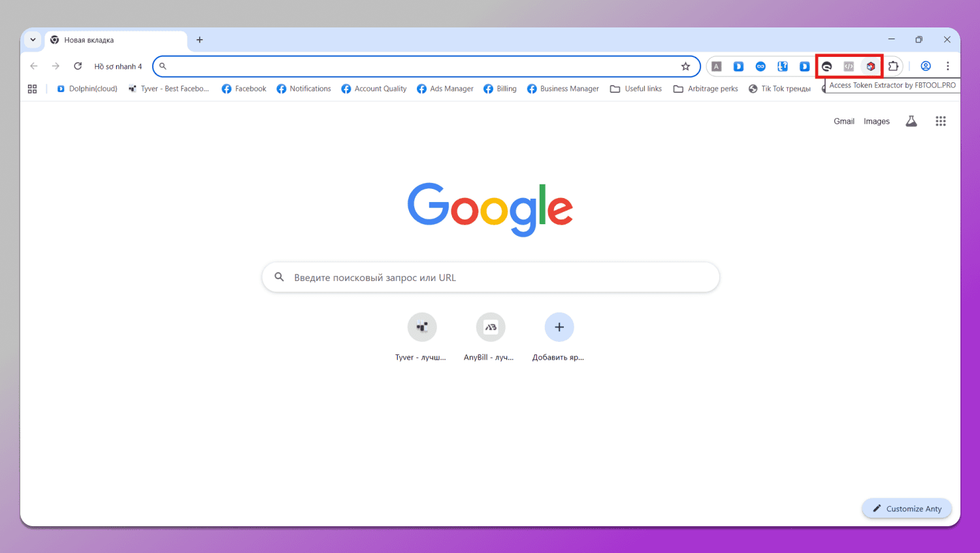This screenshot has width=980, height=553.
Task: Focus the Google search box
Action: 491,277
